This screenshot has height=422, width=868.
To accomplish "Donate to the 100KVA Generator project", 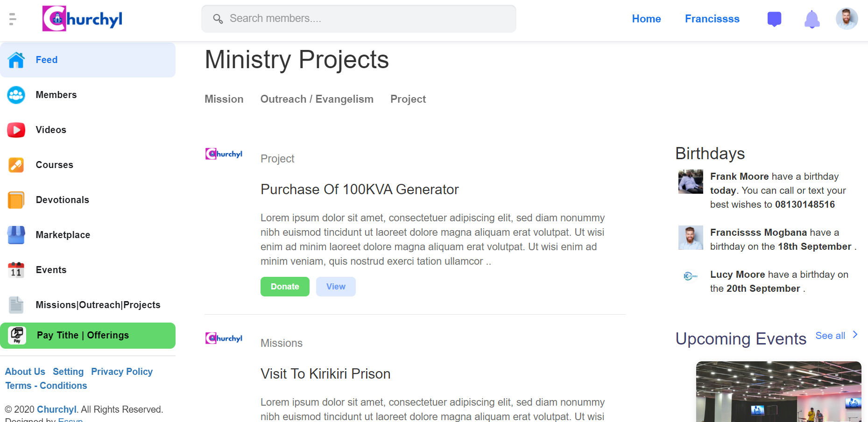I will click(x=285, y=287).
